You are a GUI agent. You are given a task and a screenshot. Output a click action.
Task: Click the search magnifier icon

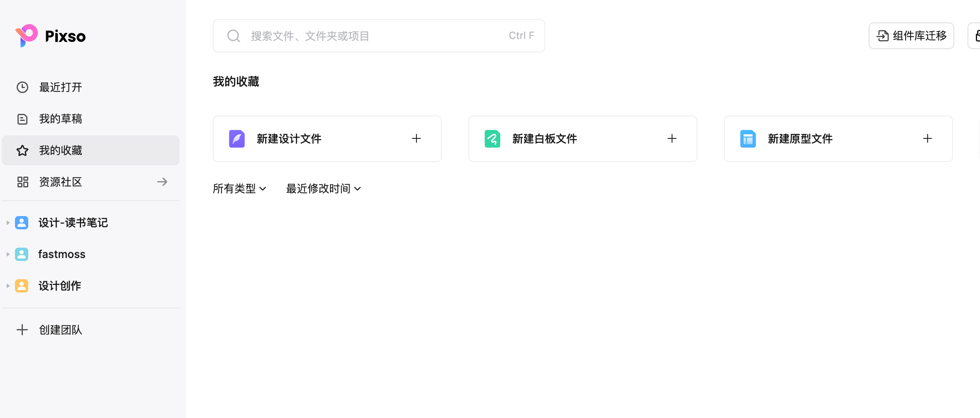(234, 36)
